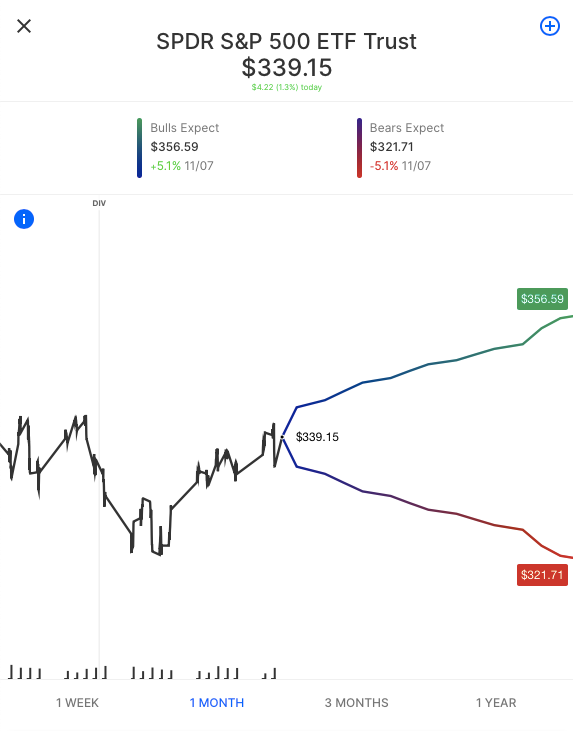Click the DIV dividend marker label
The width and height of the screenshot is (573, 731).
coord(99,203)
